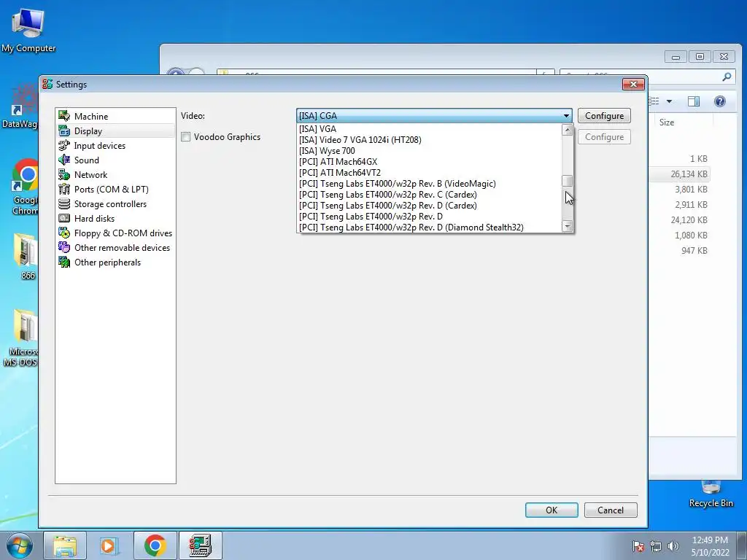
Task: Click the Input devices icon
Action: [64, 145]
